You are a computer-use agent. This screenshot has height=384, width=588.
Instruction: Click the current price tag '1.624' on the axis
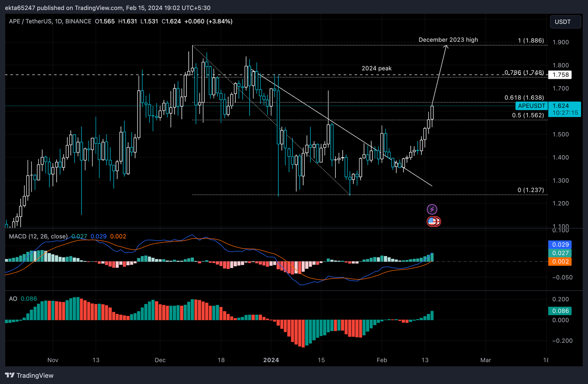561,106
